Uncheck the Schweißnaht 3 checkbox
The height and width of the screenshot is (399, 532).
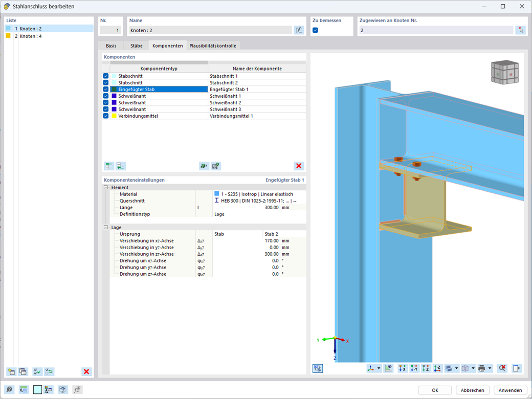click(106, 109)
